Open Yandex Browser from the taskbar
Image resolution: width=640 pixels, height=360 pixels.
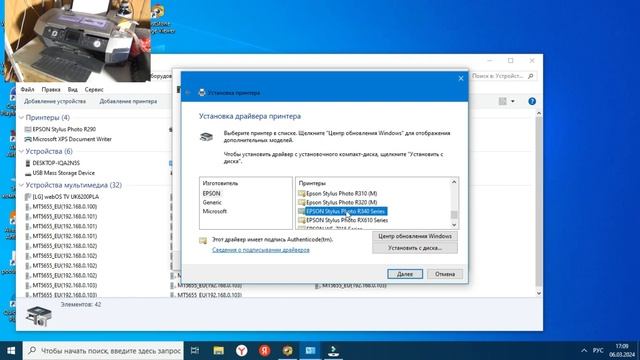[242, 351]
